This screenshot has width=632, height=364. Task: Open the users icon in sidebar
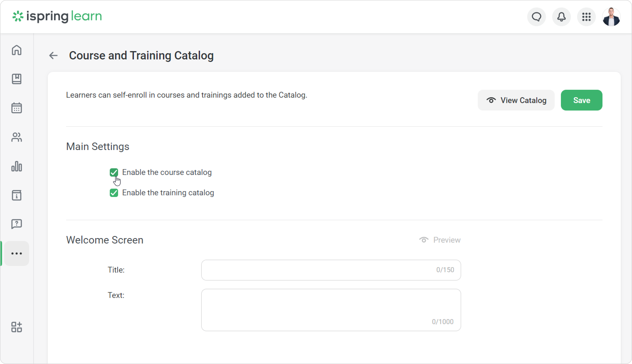coord(16,137)
